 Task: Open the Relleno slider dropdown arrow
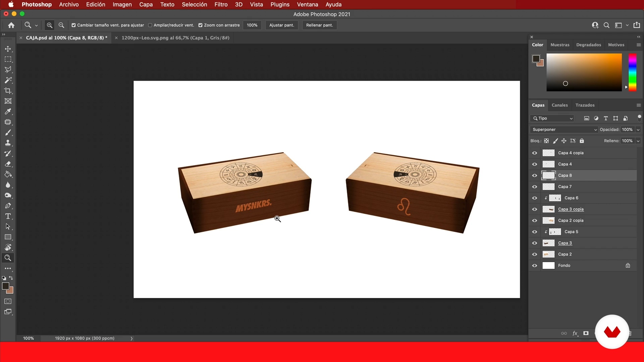638,141
